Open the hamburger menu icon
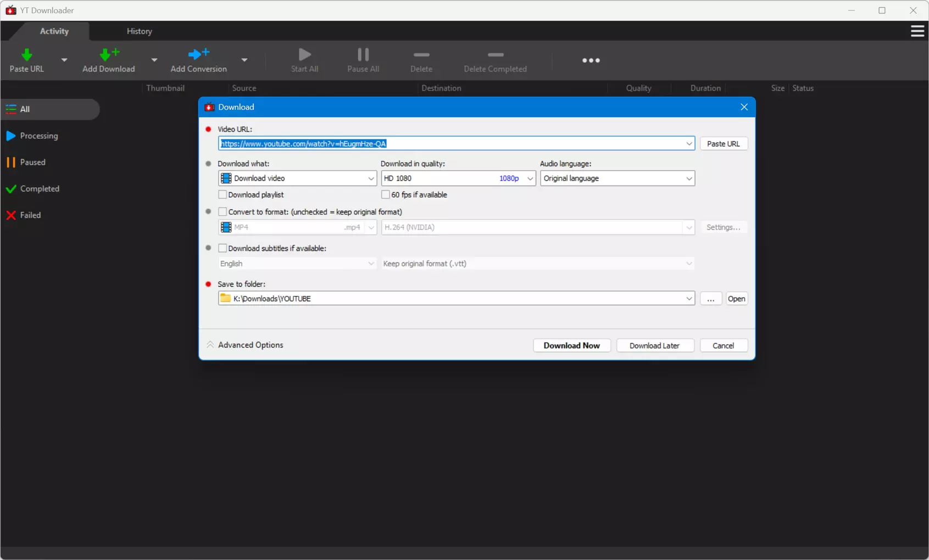929x560 pixels. coord(917,31)
